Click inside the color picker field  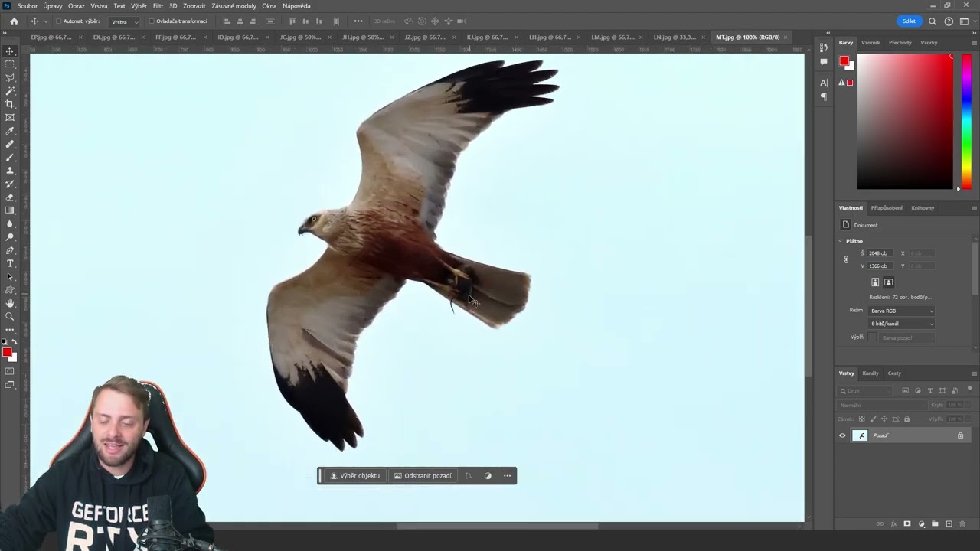pyautogui.click(x=905, y=122)
